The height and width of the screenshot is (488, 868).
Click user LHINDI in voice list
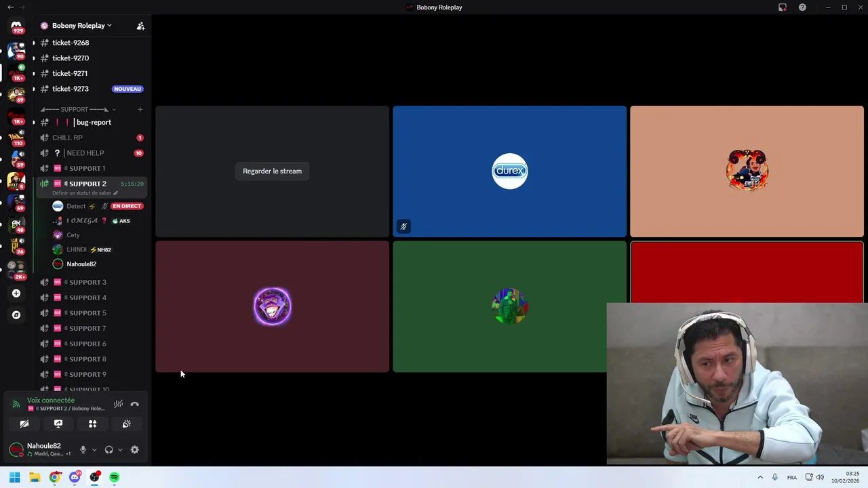(x=76, y=249)
